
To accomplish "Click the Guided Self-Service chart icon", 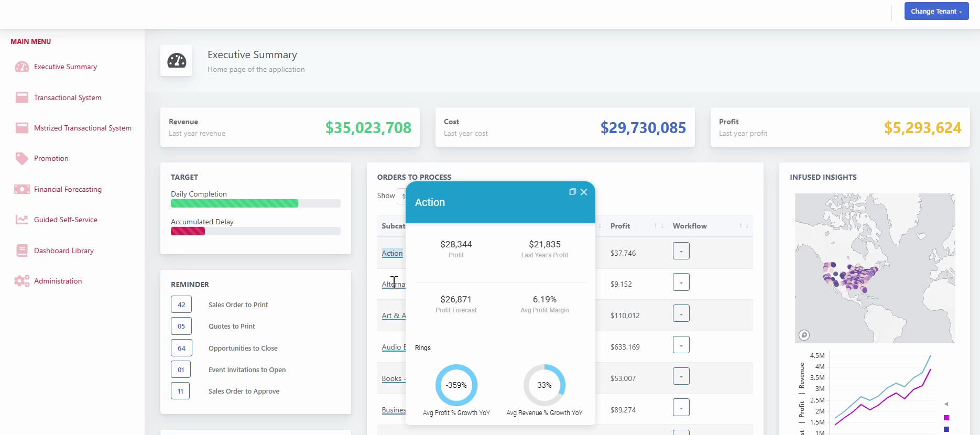I will pos(22,220).
